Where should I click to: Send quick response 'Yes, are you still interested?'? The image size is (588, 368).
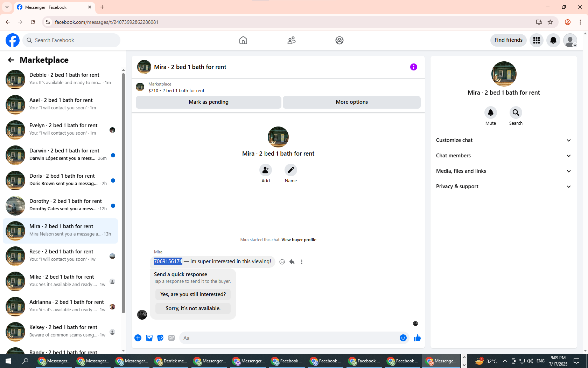point(193,294)
